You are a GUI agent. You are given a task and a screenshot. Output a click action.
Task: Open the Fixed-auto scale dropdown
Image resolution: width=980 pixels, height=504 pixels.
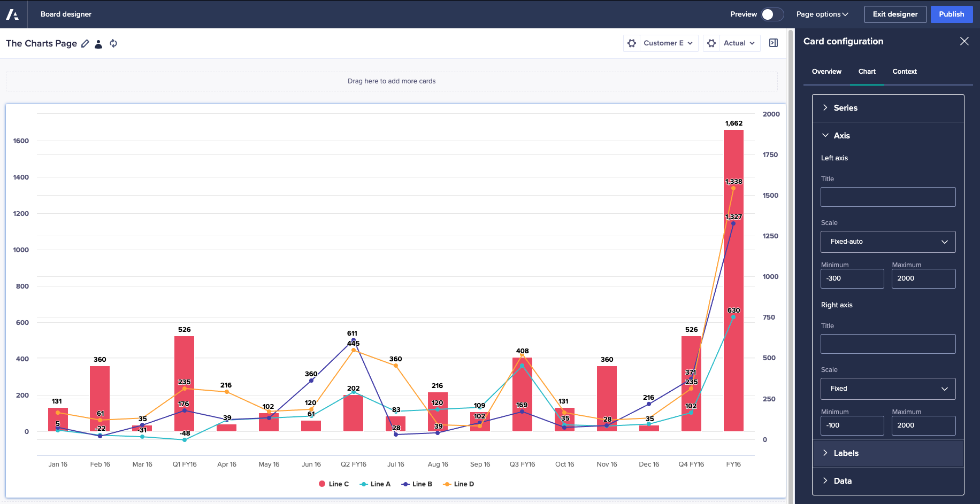[x=888, y=242]
